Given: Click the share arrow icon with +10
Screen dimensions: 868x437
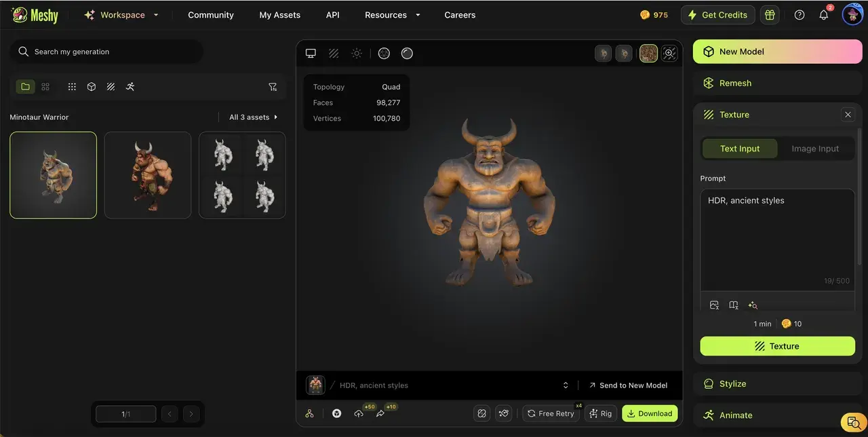Looking at the screenshot, I should (x=380, y=413).
